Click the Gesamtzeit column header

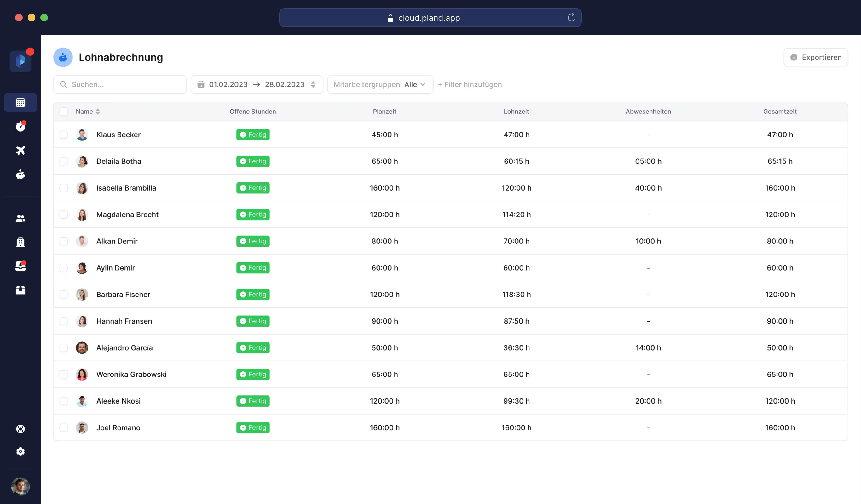click(x=780, y=112)
